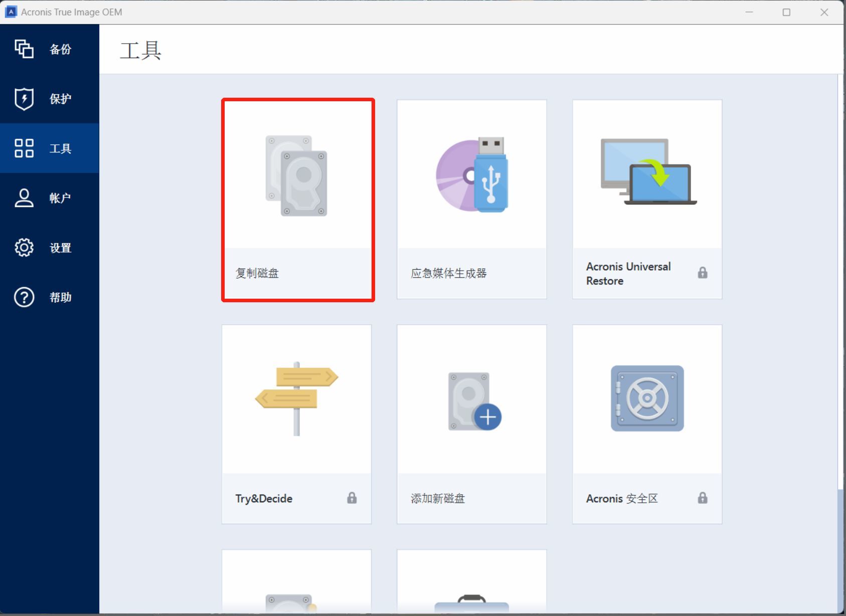Click the Acronis True Image OEM window title
The height and width of the screenshot is (616, 846).
coord(72,12)
